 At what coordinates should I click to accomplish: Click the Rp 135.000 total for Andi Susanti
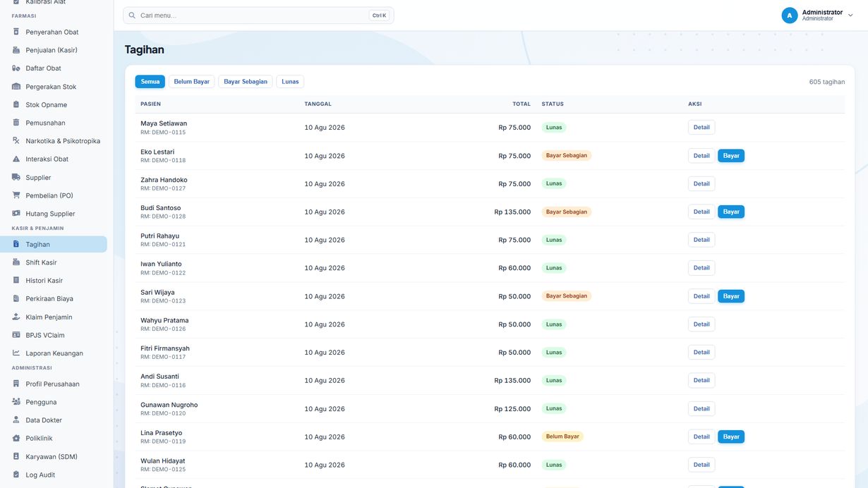coord(512,381)
